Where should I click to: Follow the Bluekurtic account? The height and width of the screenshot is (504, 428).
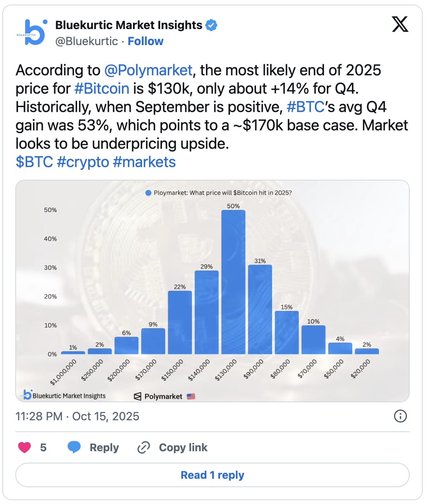tap(145, 41)
